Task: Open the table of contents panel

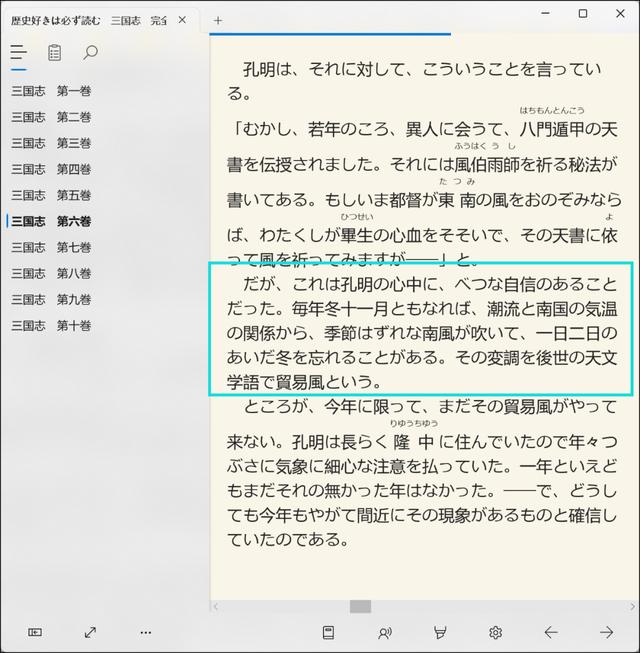Action: [18, 53]
